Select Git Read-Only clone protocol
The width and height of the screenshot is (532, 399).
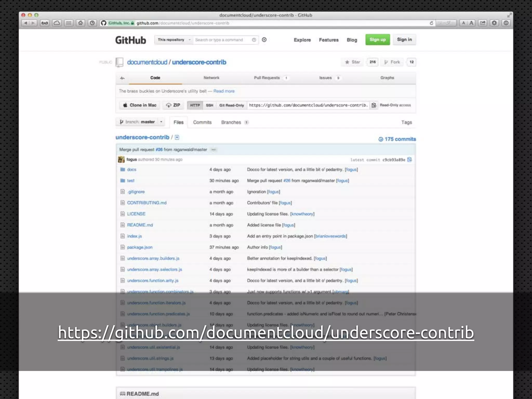click(231, 105)
